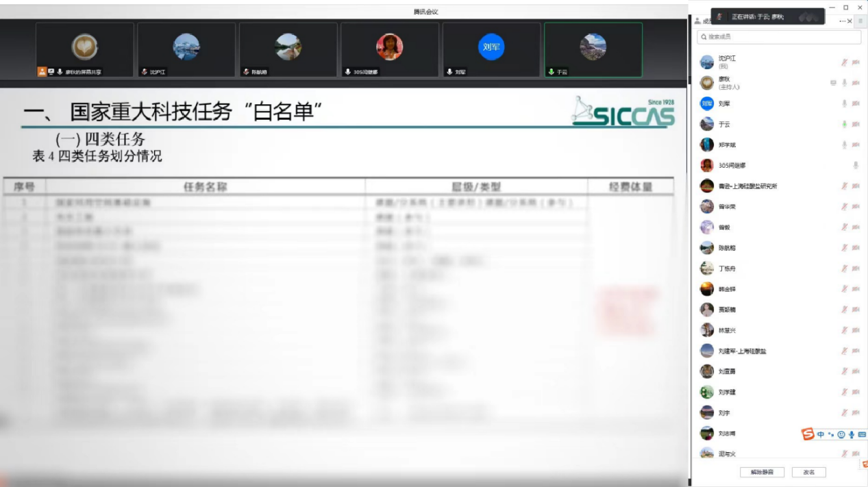Close the members panel with the X
868x487 pixels.
pos(851,21)
